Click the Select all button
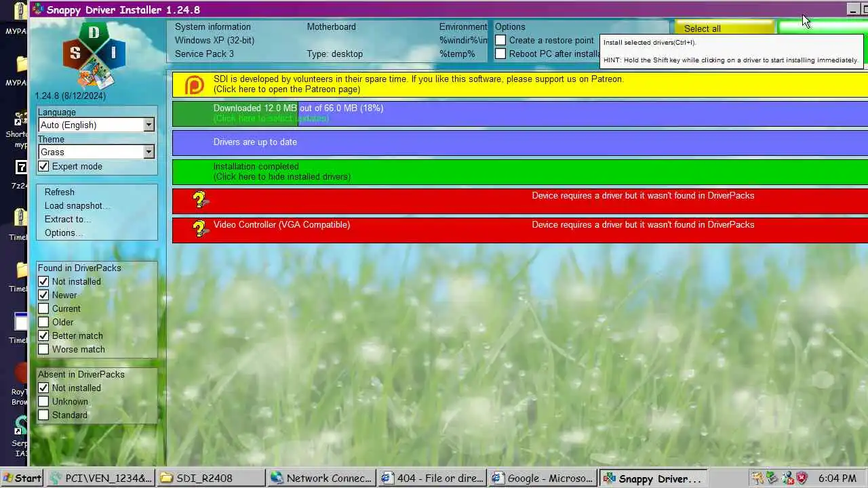This screenshot has height=488, width=868. point(724,28)
